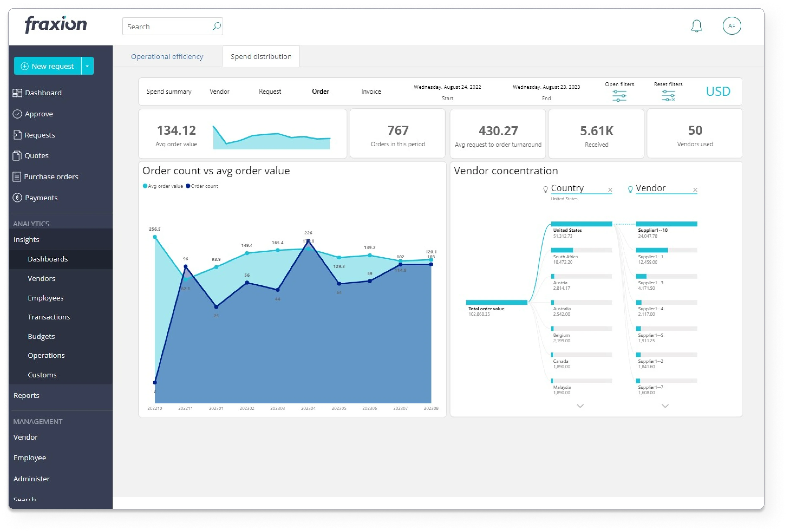This screenshot has height=532, width=787.
Task: Reset filters slider icon
Action: coord(668,96)
